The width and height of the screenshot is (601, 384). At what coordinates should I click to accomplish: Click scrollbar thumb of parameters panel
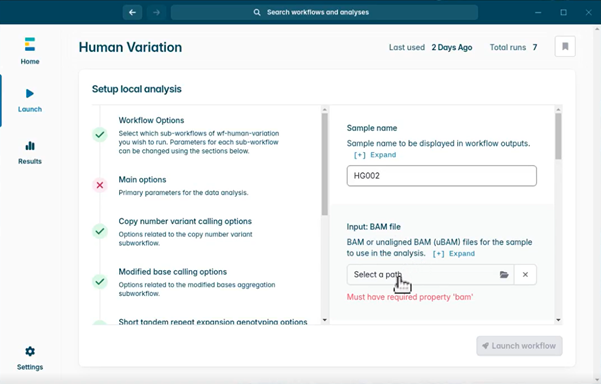pyautogui.click(x=558, y=136)
